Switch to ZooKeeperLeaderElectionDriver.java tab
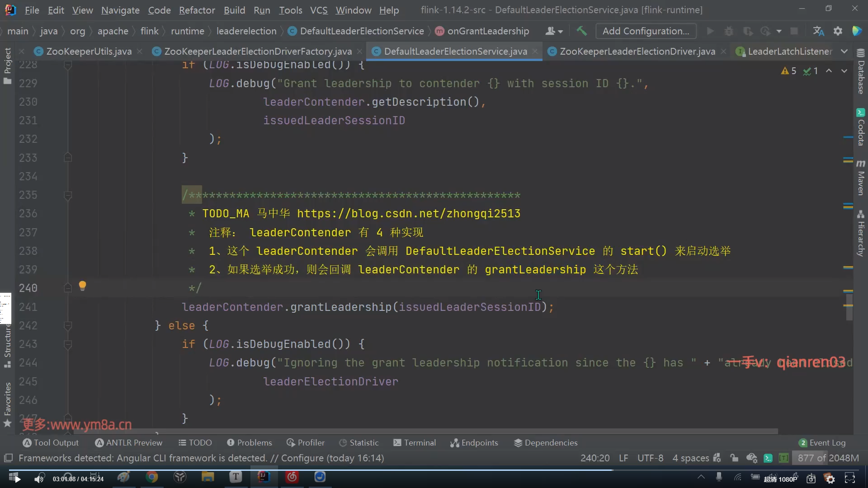This screenshot has height=488, width=868. [637, 52]
